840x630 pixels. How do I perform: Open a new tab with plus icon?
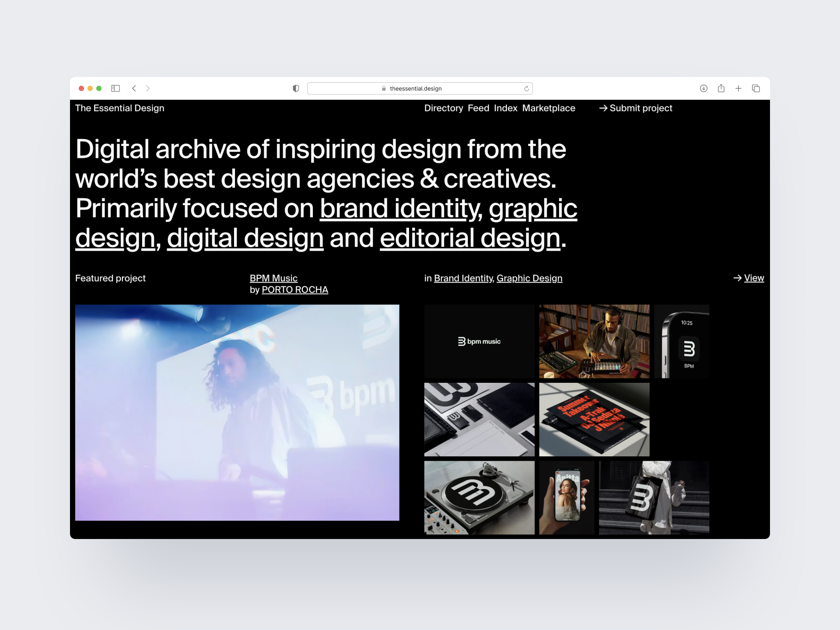click(x=738, y=88)
